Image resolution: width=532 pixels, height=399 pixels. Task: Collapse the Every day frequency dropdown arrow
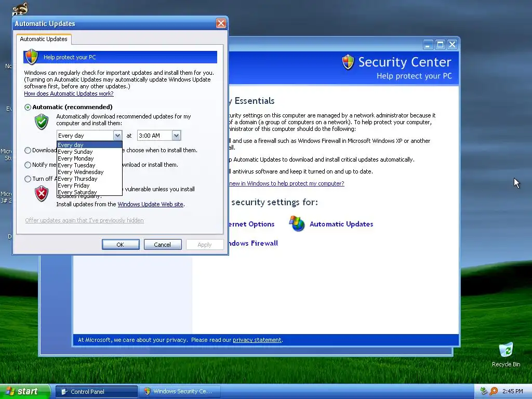[117, 136]
